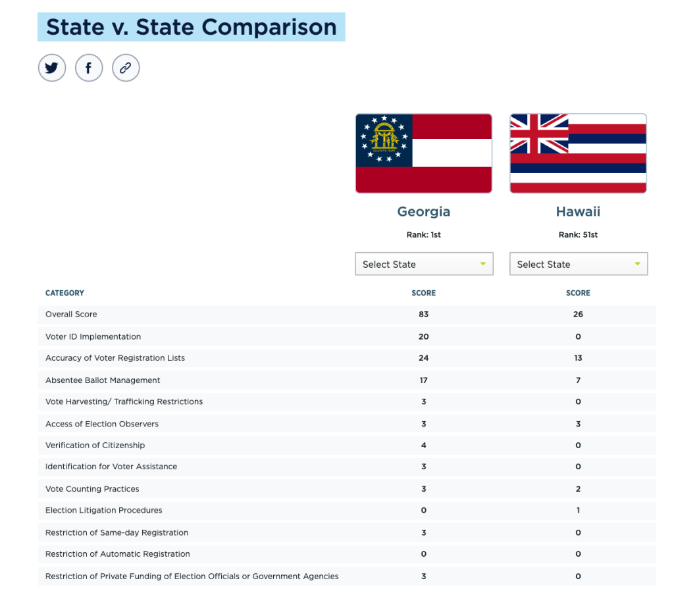Click the CATEGORY column header
This screenshot has width=674, height=616.
point(65,293)
